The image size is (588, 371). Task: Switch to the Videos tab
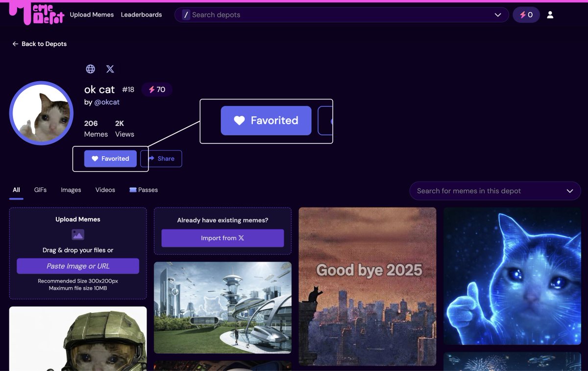coord(105,190)
